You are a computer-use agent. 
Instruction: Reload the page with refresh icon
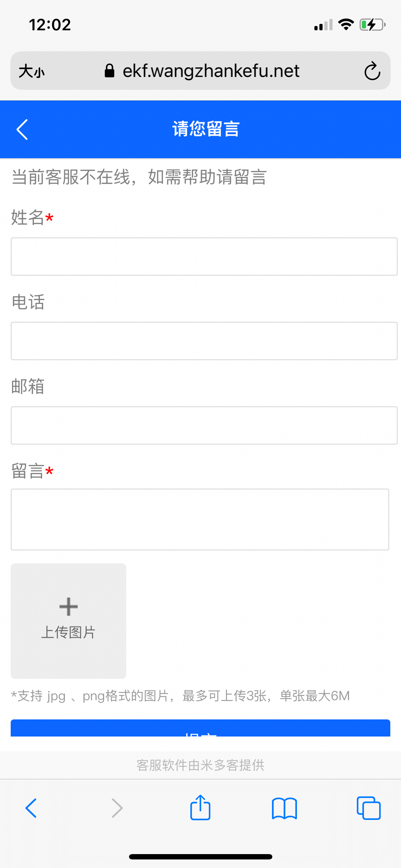[372, 71]
